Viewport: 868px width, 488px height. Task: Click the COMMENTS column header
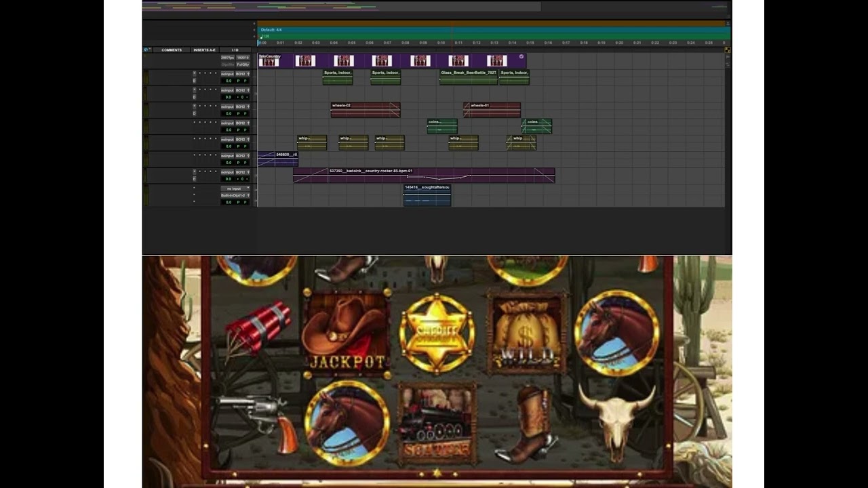(172, 50)
